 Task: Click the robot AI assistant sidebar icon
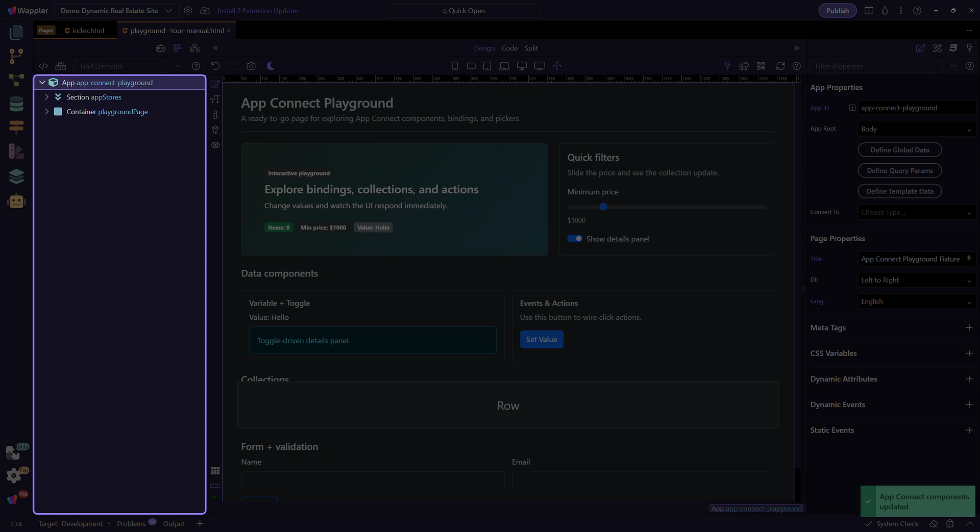pos(16,201)
